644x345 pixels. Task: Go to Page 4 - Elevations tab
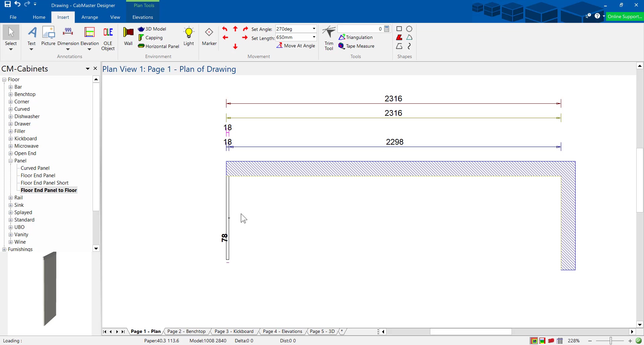pos(282,331)
